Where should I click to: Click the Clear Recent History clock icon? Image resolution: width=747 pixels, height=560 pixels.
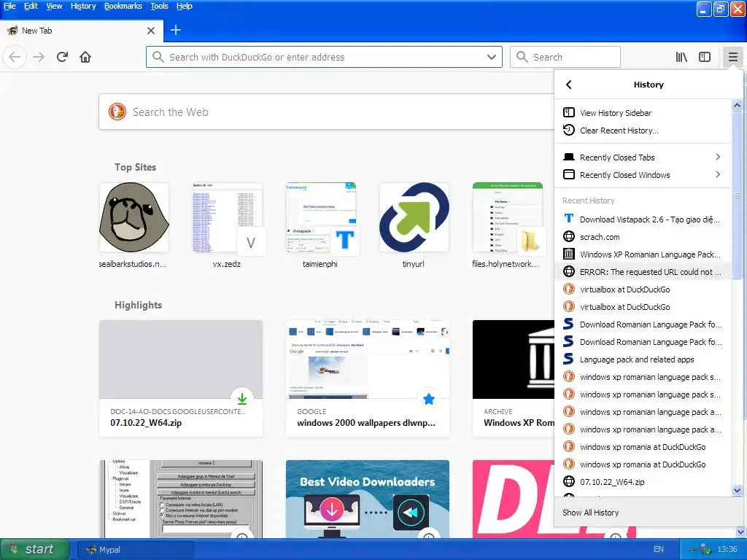pyautogui.click(x=569, y=130)
